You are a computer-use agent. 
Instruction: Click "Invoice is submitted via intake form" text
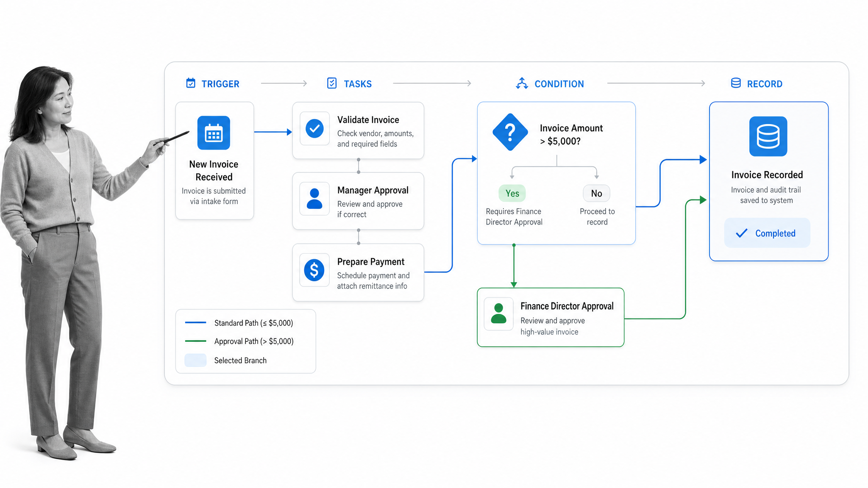click(214, 196)
